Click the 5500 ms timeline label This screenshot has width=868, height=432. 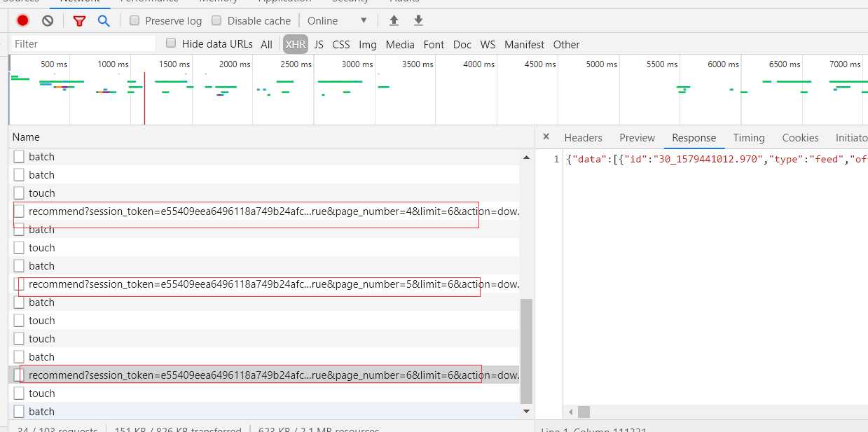click(662, 64)
